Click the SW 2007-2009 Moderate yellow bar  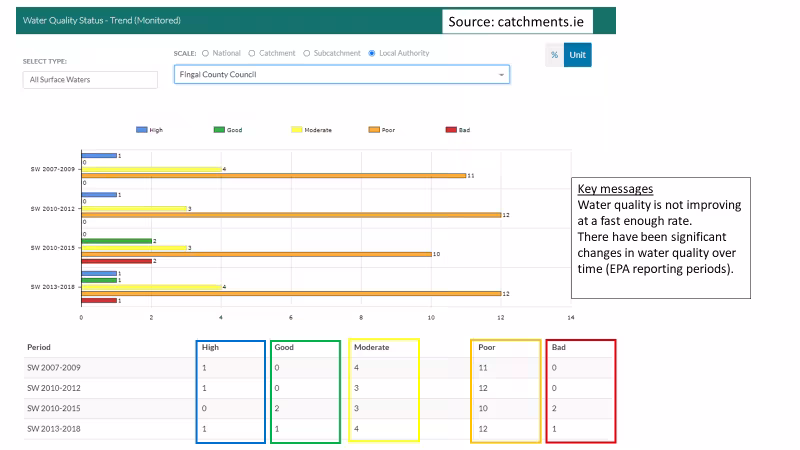coord(150,169)
